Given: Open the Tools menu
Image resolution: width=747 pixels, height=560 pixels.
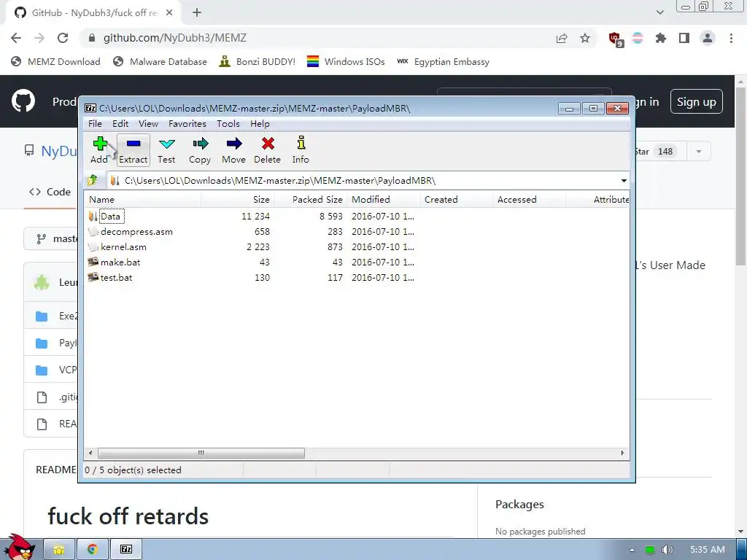Looking at the screenshot, I should 228,124.
